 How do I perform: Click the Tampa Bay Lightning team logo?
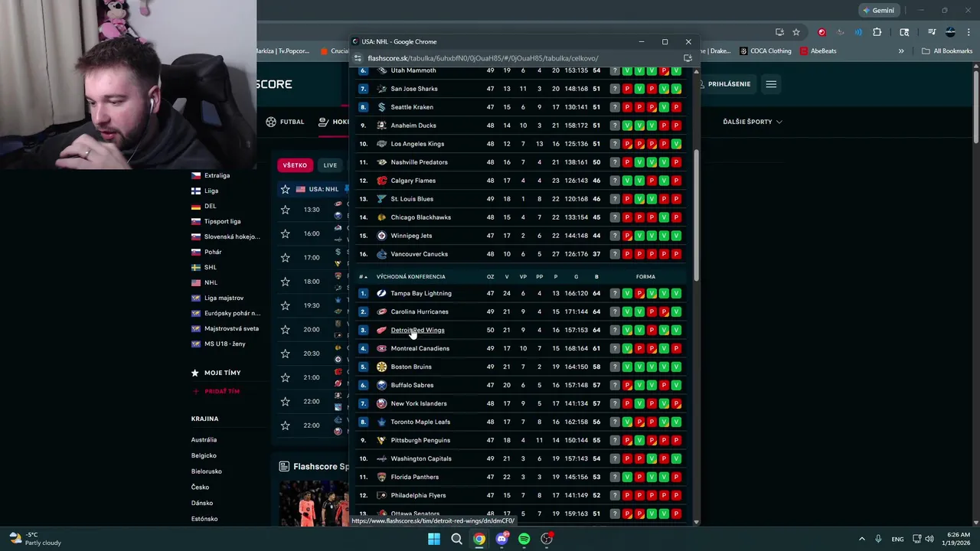click(x=382, y=293)
